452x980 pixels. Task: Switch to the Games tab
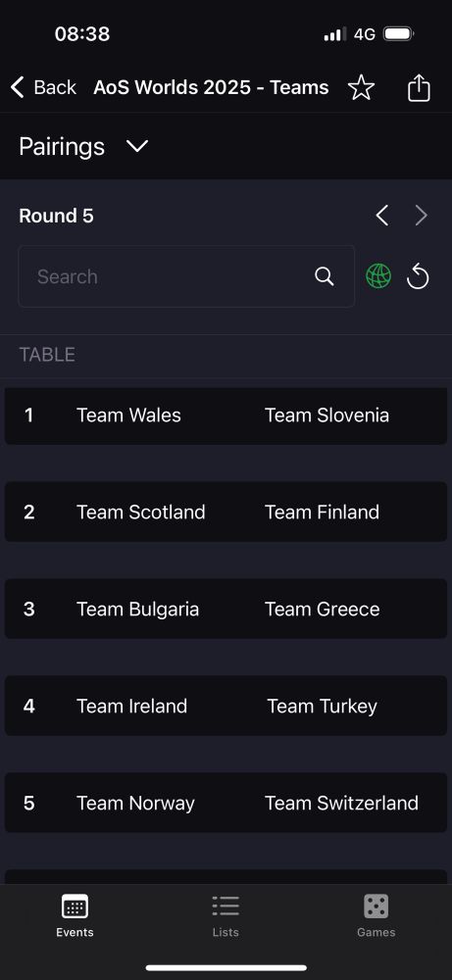[x=376, y=915]
